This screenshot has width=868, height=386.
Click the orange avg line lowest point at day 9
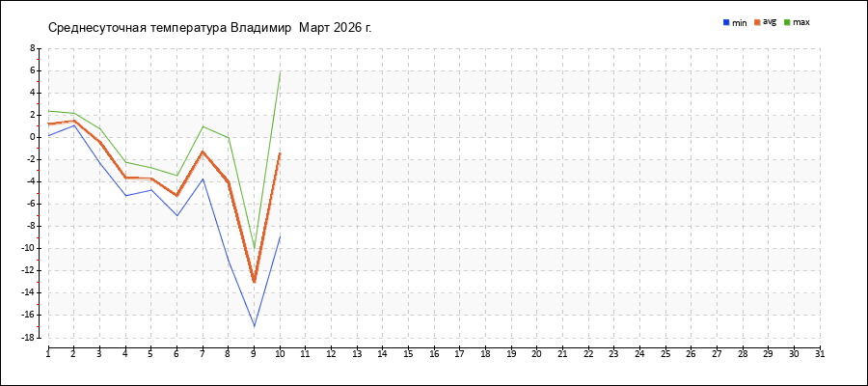[x=254, y=282]
